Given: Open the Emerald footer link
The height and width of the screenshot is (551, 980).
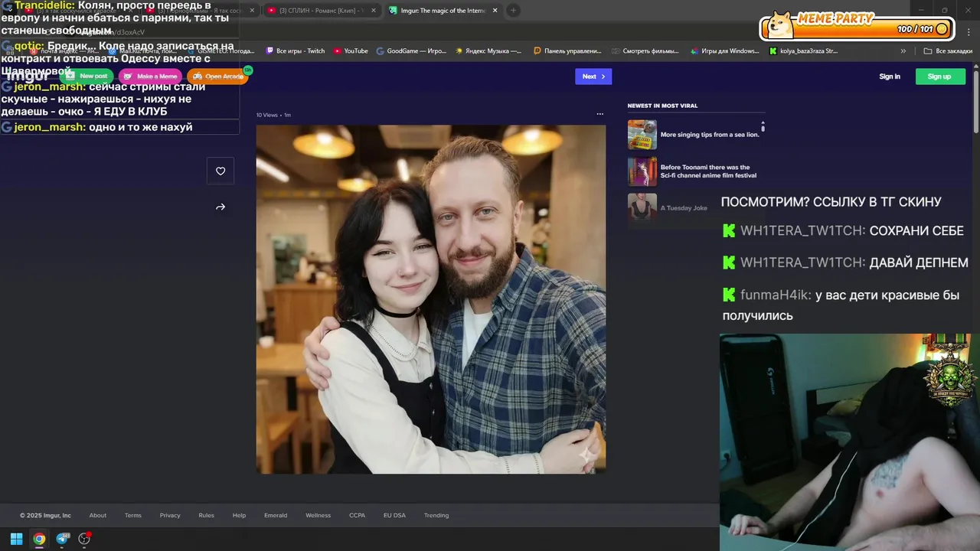Looking at the screenshot, I should (276, 516).
